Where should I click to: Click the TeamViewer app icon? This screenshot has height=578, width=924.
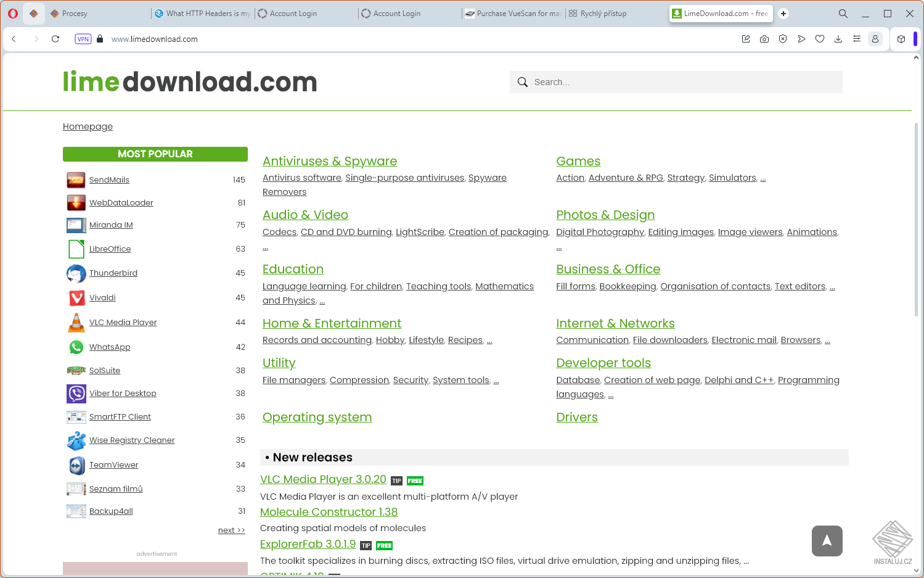click(x=76, y=464)
